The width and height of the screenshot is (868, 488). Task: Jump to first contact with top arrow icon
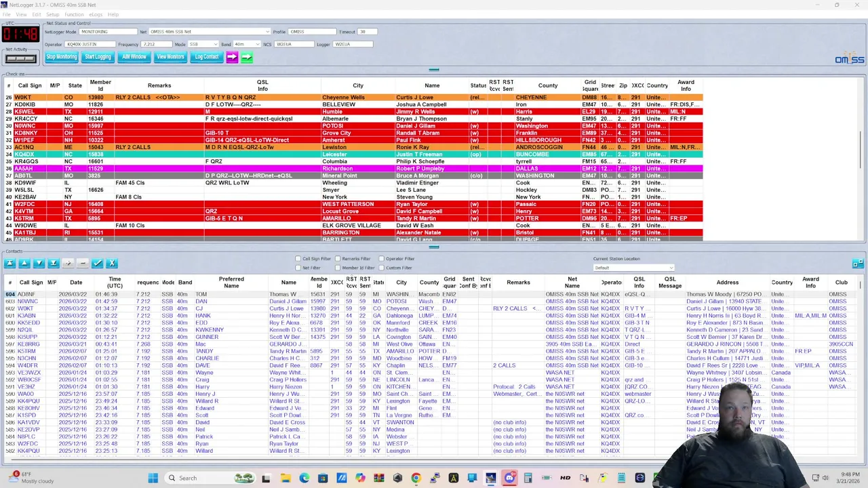click(9, 263)
